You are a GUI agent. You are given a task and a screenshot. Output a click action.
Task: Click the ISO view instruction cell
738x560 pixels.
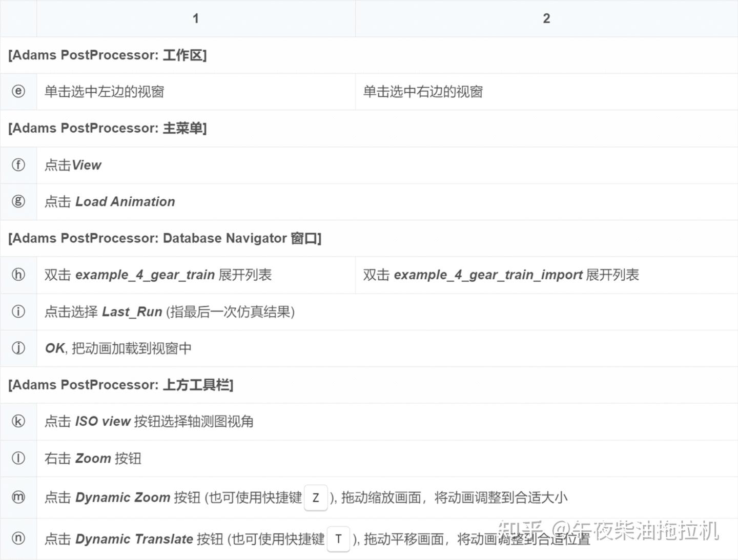(x=149, y=421)
